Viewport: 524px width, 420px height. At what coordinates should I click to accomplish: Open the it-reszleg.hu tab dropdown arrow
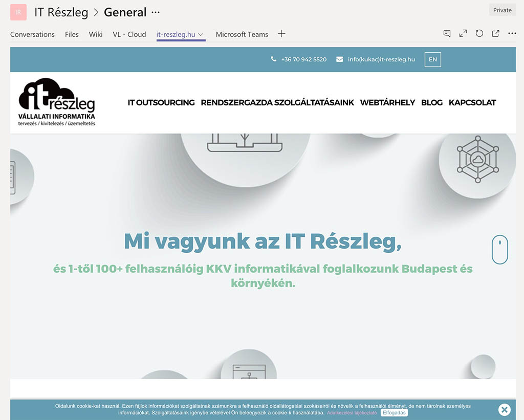coord(201,35)
